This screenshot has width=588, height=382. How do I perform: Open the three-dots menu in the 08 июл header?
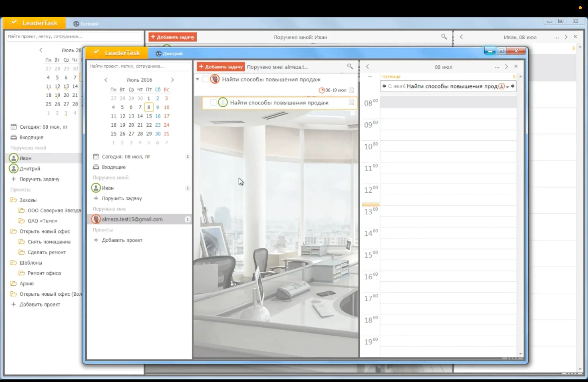click(497, 67)
